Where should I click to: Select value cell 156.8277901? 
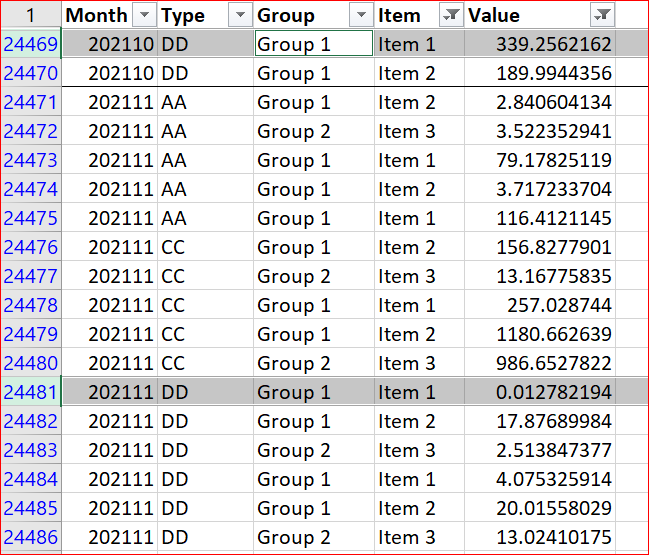tap(540, 247)
